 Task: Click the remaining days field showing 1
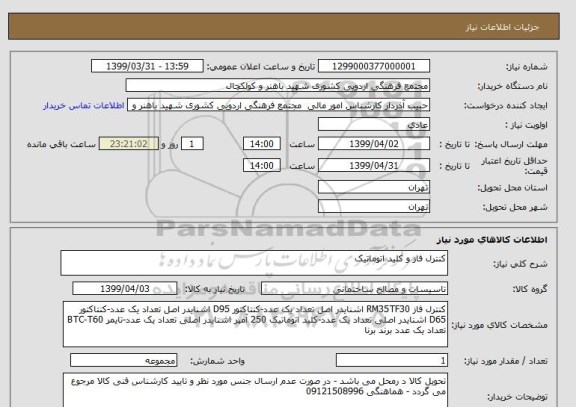pos(192,144)
